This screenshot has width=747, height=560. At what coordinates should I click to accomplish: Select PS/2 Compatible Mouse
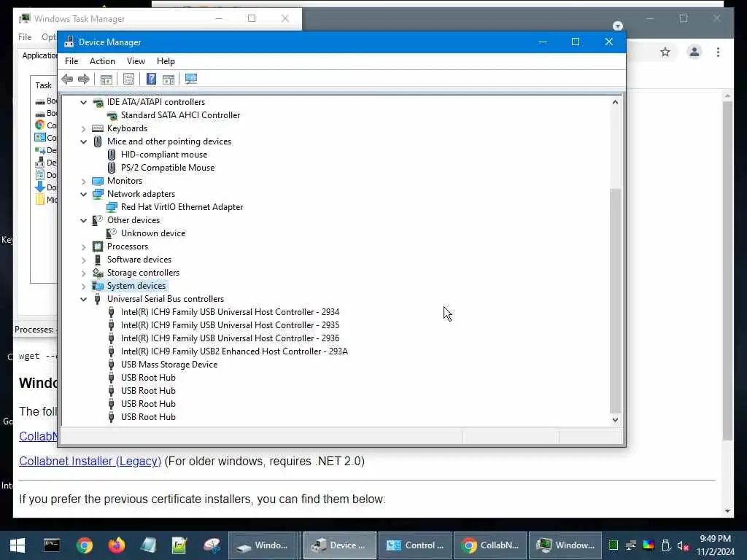tap(168, 168)
